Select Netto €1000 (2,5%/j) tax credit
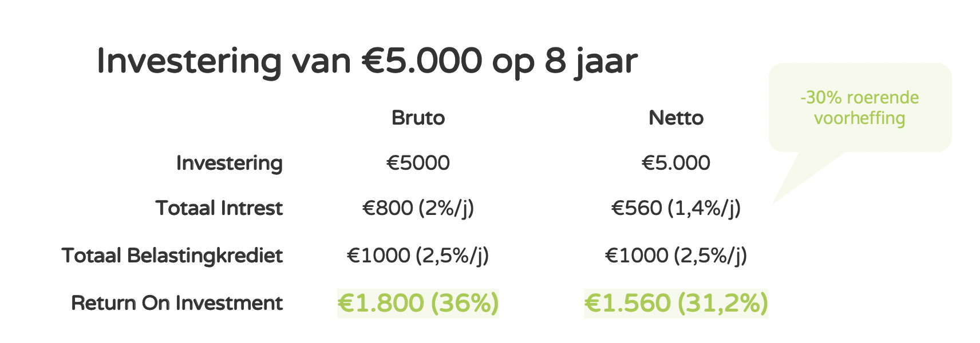This screenshot has width=980, height=343. pyautogui.click(x=676, y=255)
